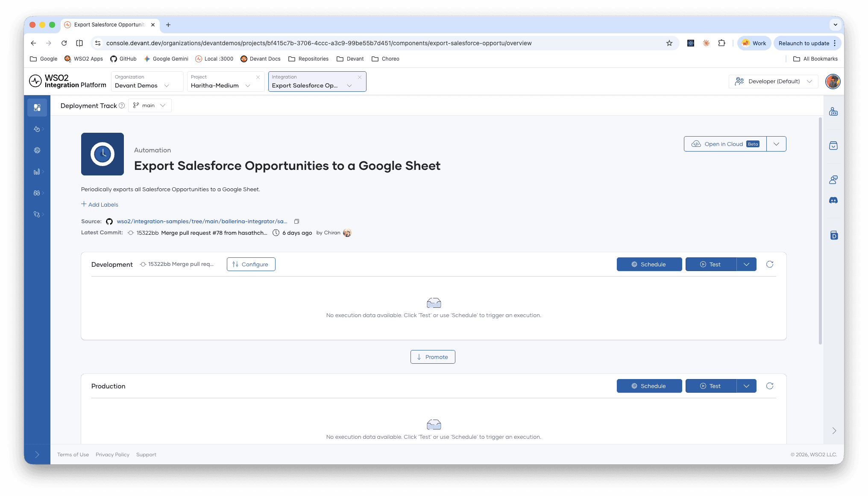Screen dimensions: 868x496
Task: Open a new browser tab
Action: 168,25
